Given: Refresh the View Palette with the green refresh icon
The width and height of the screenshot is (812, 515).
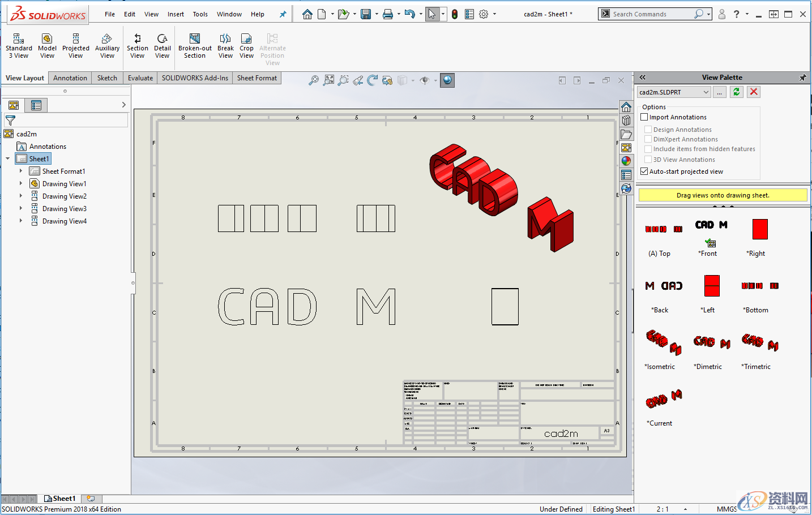Looking at the screenshot, I should pyautogui.click(x=736, y=92).
